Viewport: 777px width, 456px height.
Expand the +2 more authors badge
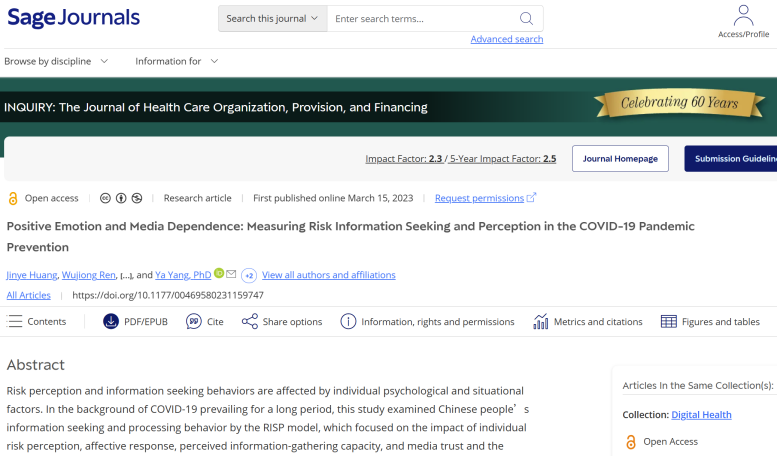click(x=249, y=275)
